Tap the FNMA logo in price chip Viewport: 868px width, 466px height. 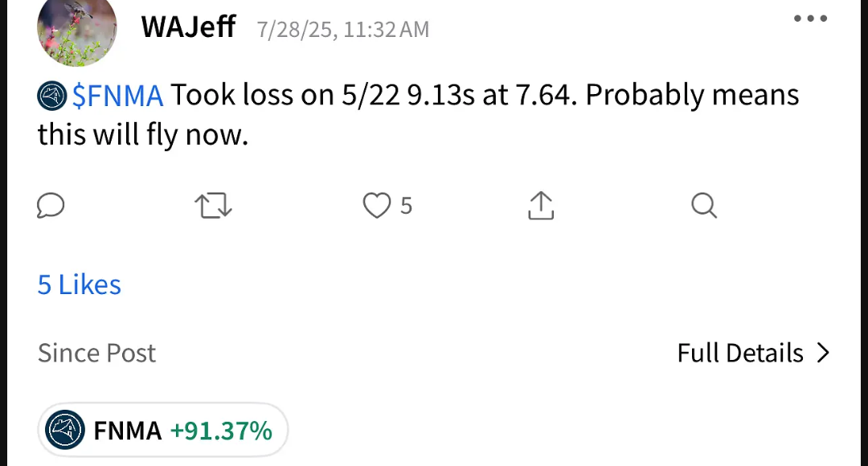pos(65,430)
